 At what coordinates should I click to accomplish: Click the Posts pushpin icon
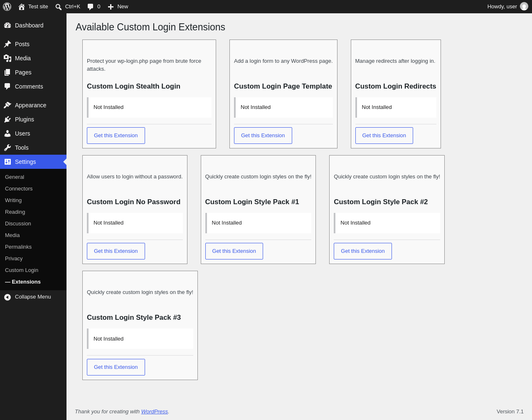(7, 44)
